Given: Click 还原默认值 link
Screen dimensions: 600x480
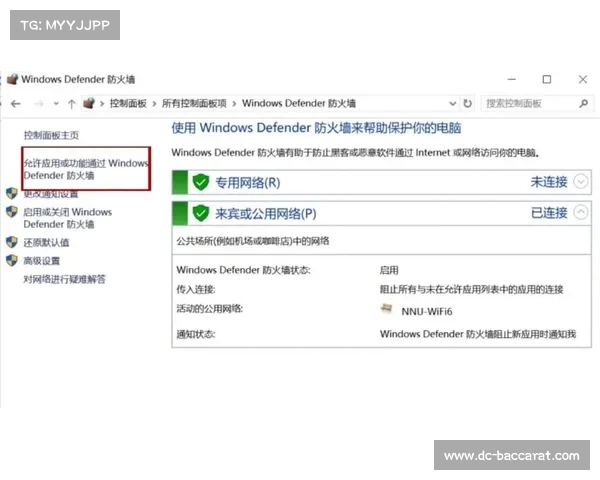Looking at the screenshot, I should pos(46,242).
